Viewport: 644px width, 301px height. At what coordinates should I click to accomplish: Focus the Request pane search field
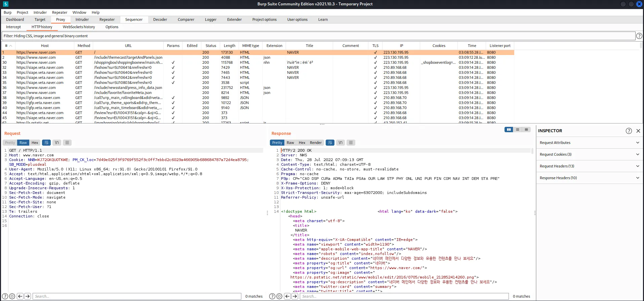pyautogui.click(x=137, y=296)
